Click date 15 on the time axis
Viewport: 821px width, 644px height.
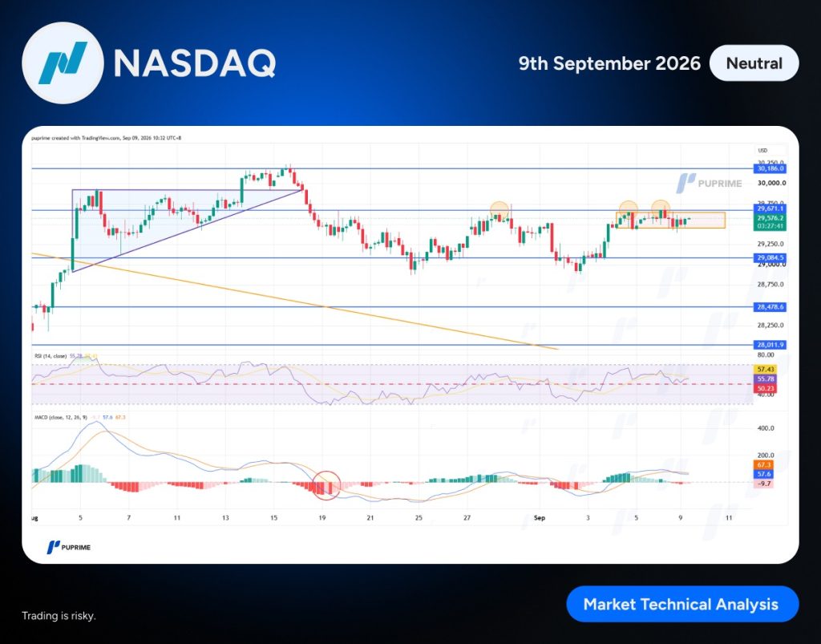273,518
